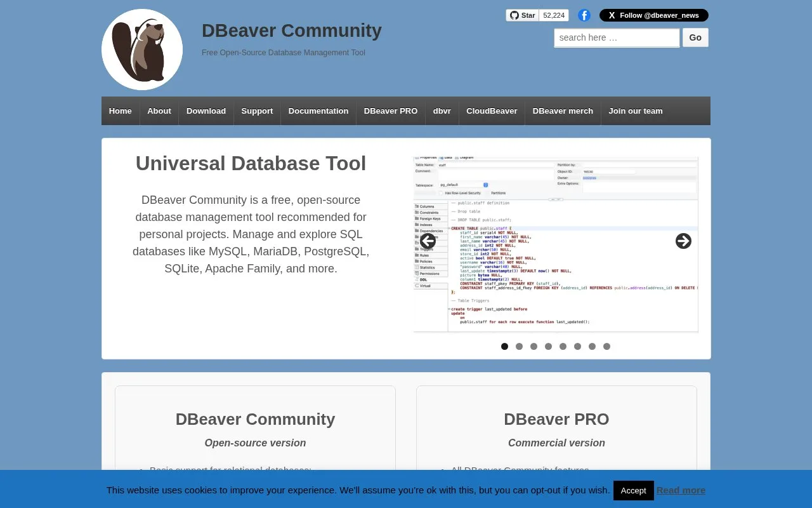Image resolution: width=812 pixels, height=508 pixels.
Task: Switch to the sixth slideshow dot
Action: click(x=577, y=347)
